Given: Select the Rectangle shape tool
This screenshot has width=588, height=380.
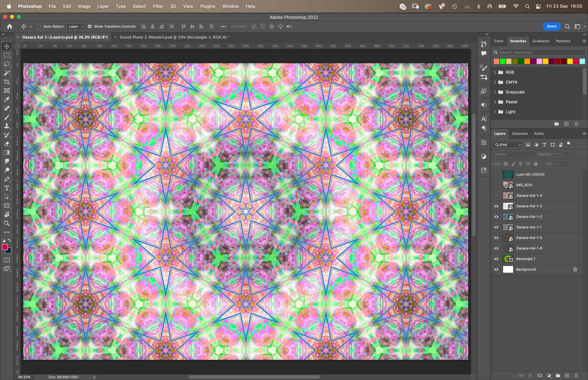Looking at the screenshot, I should (7, 205).
